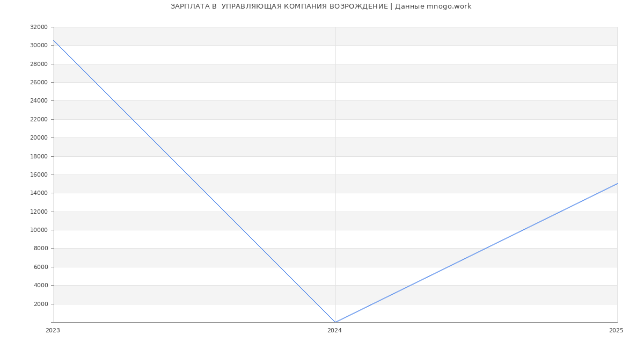
Task: Click the 18000 y-axis label
Action: coord(39,156)
